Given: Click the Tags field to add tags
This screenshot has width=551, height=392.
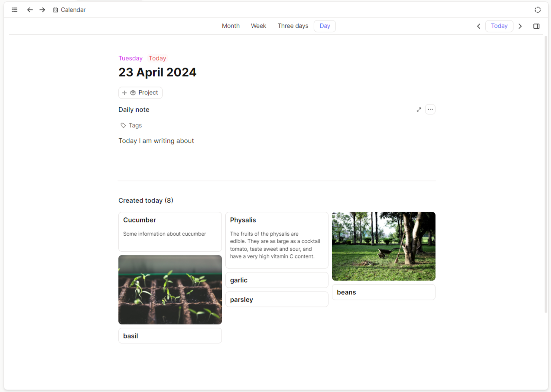Looking at the screenshot, I should click(131, 126).
